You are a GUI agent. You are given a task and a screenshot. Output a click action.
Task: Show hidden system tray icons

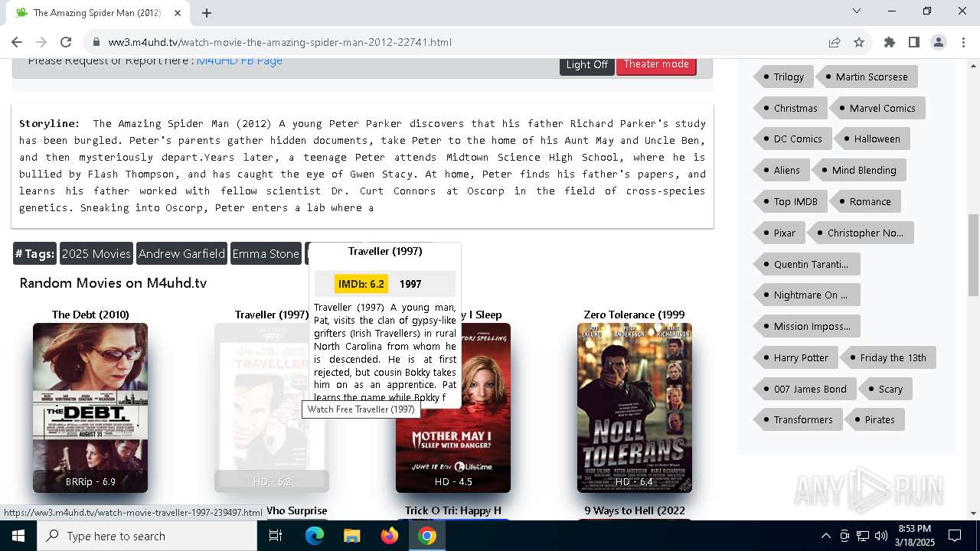[825, 536]
